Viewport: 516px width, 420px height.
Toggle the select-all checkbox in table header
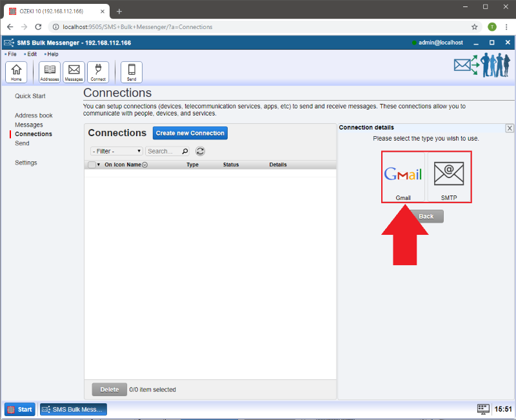[92, 165]
